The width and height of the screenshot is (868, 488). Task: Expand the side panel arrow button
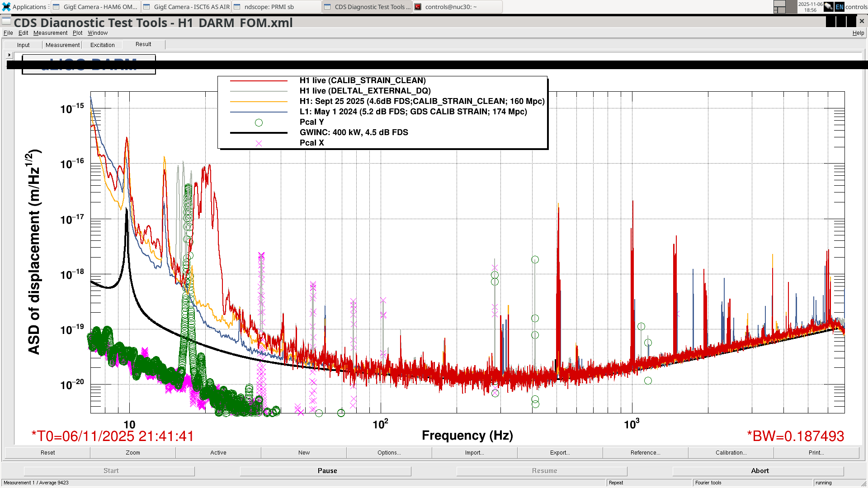[x=9, y=55]
